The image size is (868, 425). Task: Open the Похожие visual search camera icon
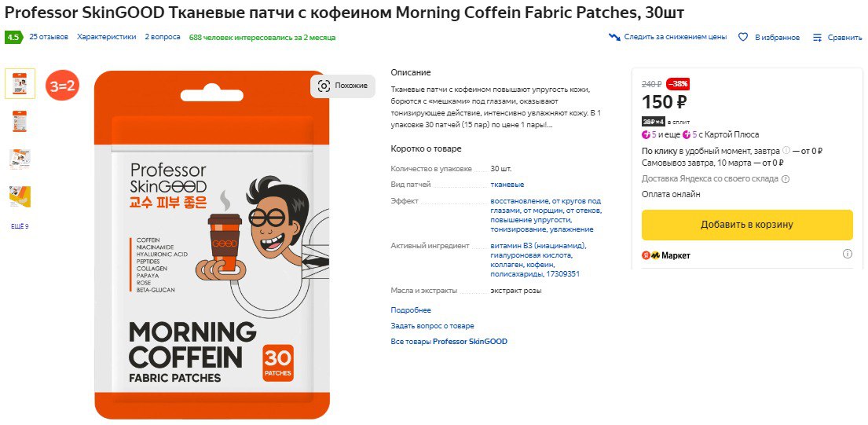pos(324,86)
